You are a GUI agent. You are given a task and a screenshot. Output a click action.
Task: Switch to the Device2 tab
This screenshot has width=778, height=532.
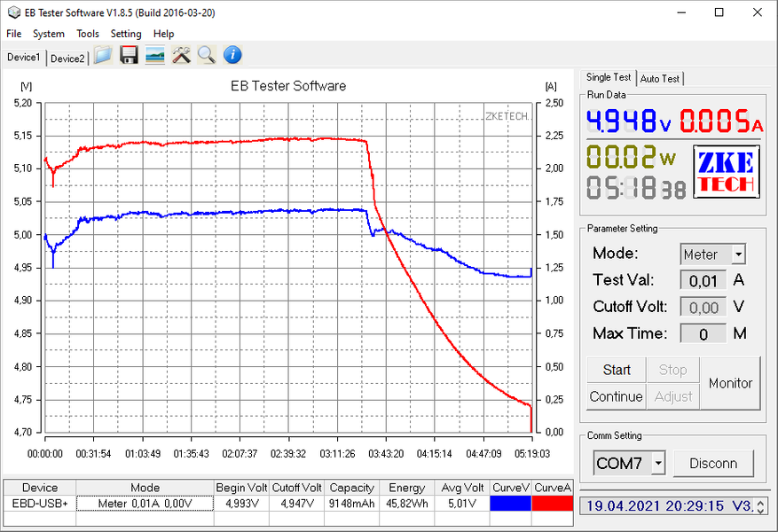(x=67, y=59)
